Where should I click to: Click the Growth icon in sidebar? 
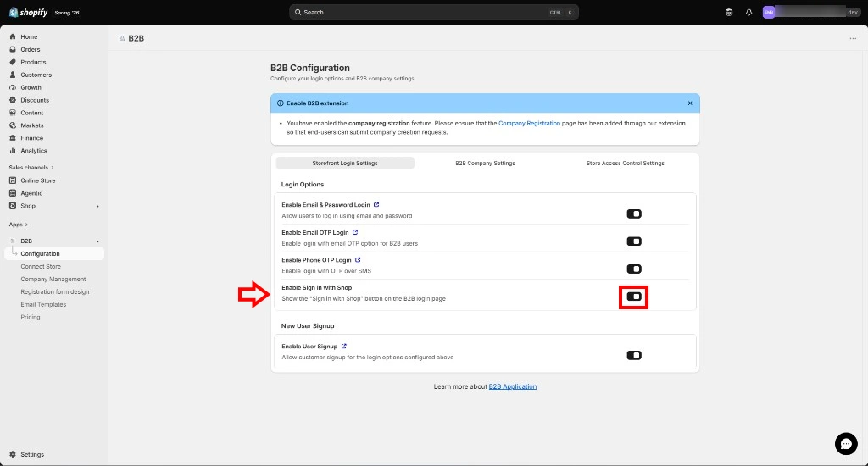point(13,87)
